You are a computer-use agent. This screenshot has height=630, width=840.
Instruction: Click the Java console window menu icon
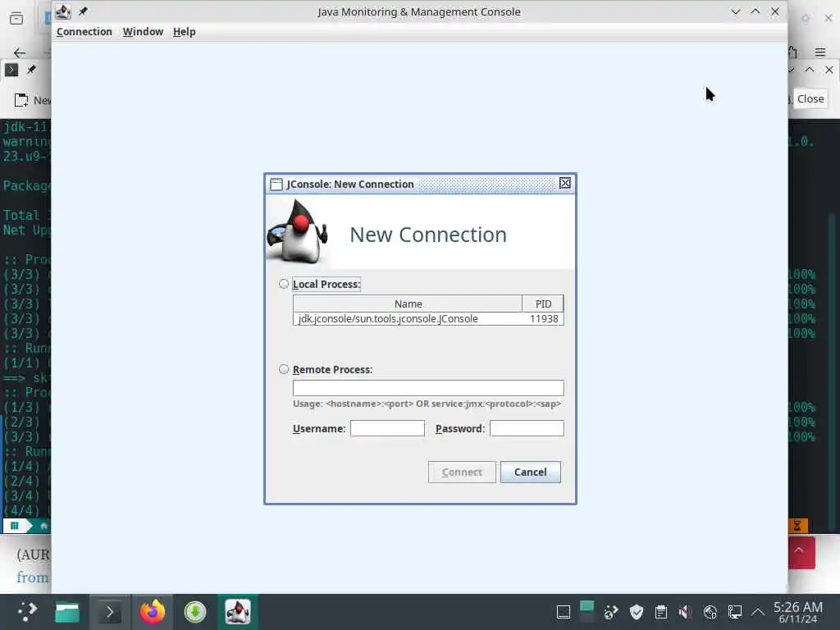coord(63,11)
